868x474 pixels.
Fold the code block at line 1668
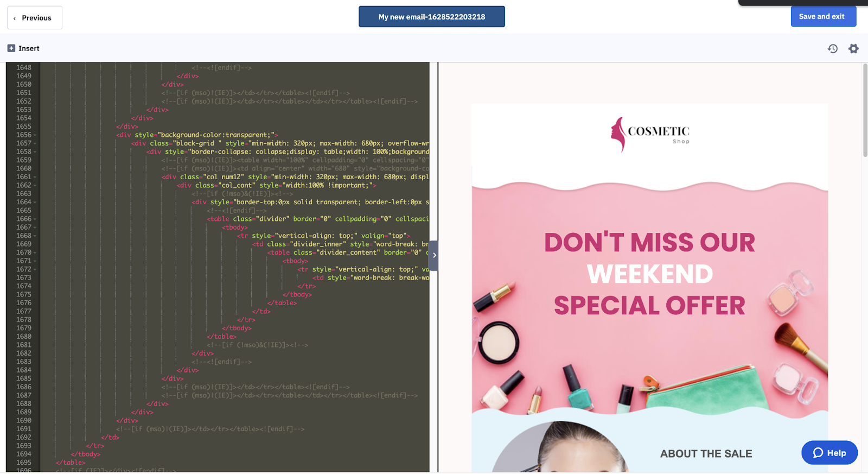pyautogui.click(x=35, y=236)
